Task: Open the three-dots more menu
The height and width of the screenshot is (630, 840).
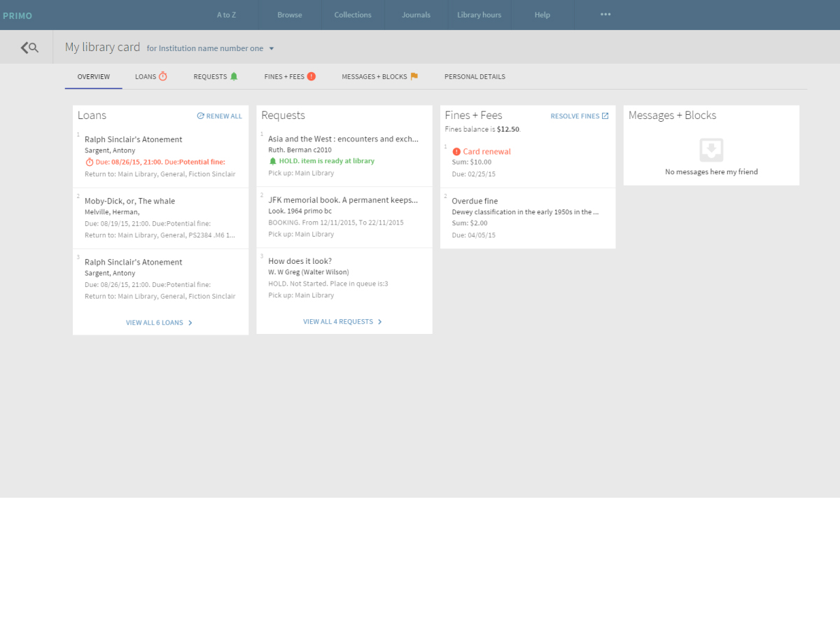Action: [605, 15]
